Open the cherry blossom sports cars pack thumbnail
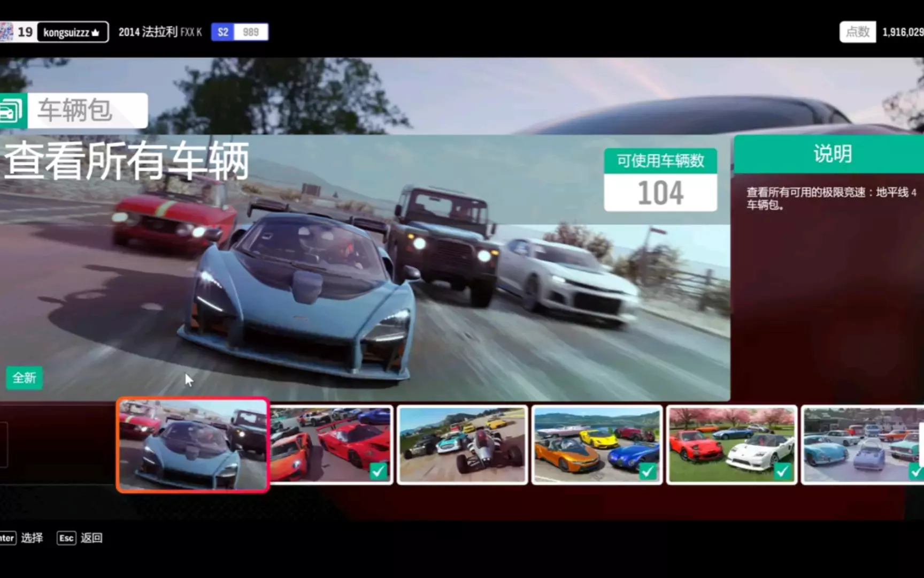Screen dimensions: 924x578 pos(732,445)
